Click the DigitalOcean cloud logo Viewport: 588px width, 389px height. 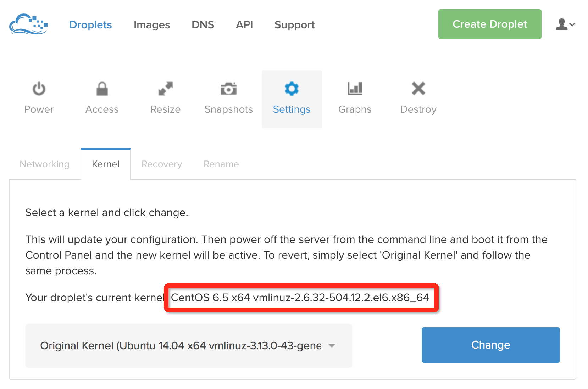point(28,24)
